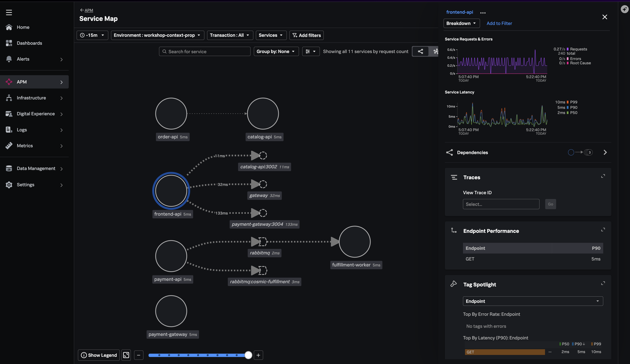
Task: Click the Data Management icon
Action: (9, 169)
